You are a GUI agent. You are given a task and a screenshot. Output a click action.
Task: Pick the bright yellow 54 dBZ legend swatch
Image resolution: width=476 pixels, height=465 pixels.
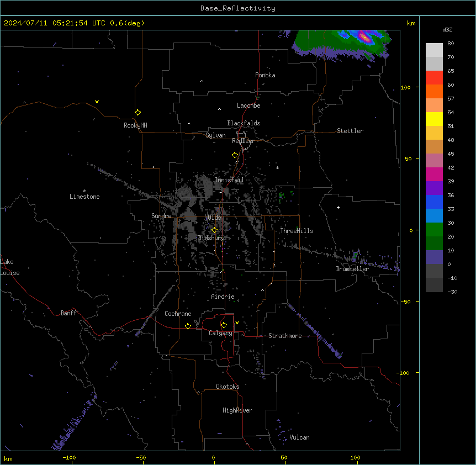pos(434,119)
